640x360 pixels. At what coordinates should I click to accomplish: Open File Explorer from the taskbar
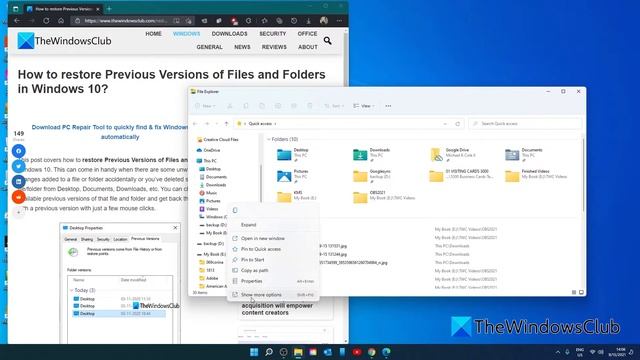(x=298, y=352)
